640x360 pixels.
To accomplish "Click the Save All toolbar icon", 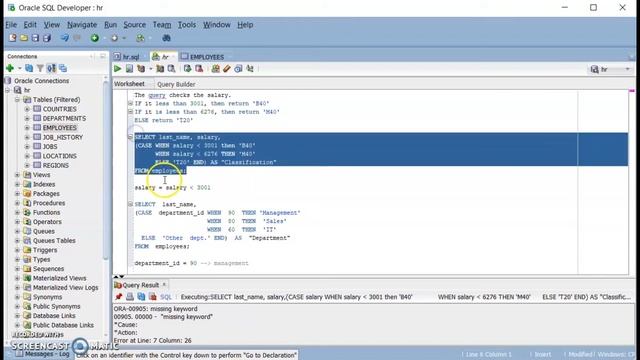I will pos(47,38).
